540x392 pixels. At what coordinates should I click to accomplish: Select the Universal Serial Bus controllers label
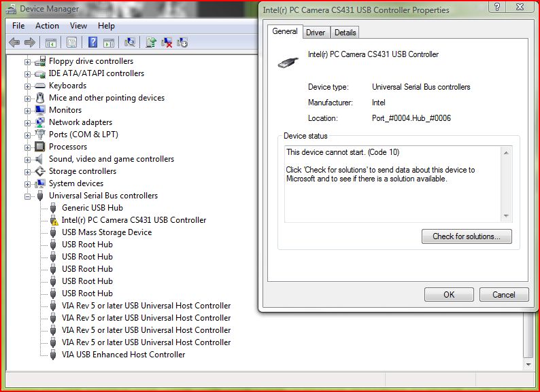coord(103,196)
